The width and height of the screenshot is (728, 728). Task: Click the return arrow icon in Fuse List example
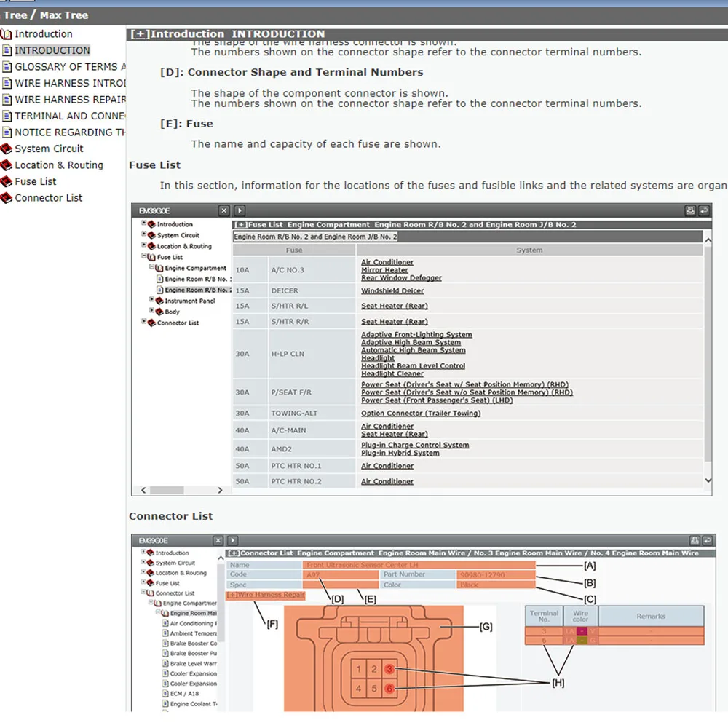click(x=704, y=211)
